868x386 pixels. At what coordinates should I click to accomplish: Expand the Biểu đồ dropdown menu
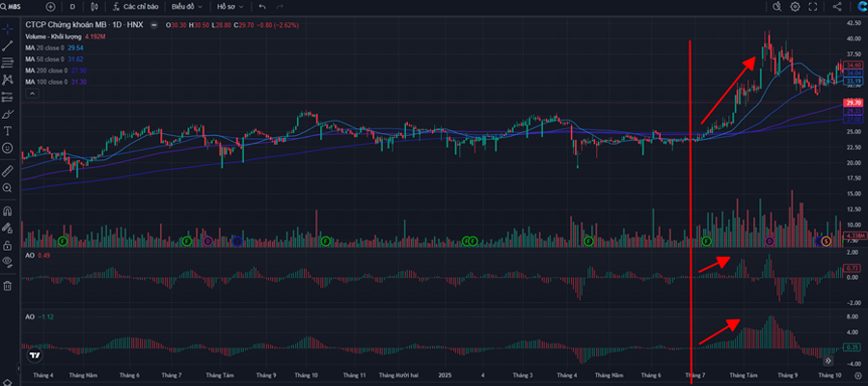186,7
